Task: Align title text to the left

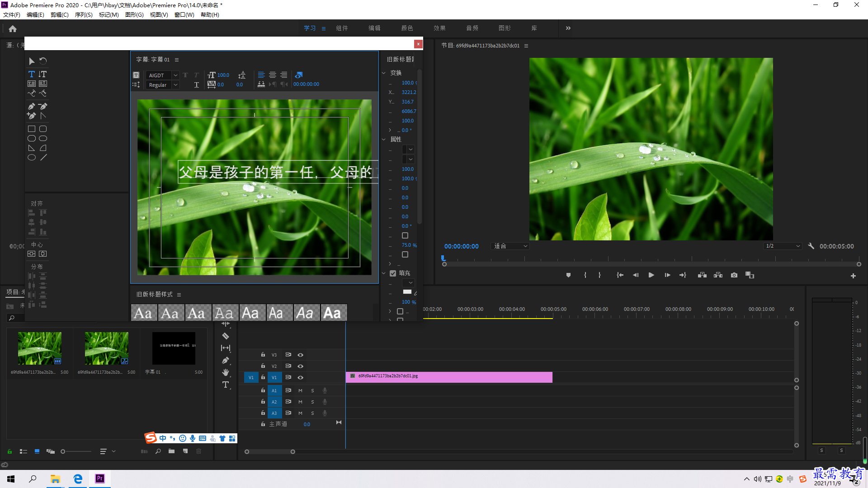Action: (261, 75)
